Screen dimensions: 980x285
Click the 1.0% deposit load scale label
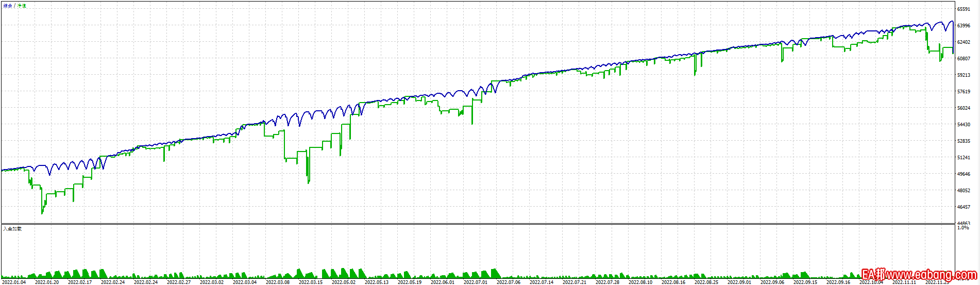coord(962,228)
